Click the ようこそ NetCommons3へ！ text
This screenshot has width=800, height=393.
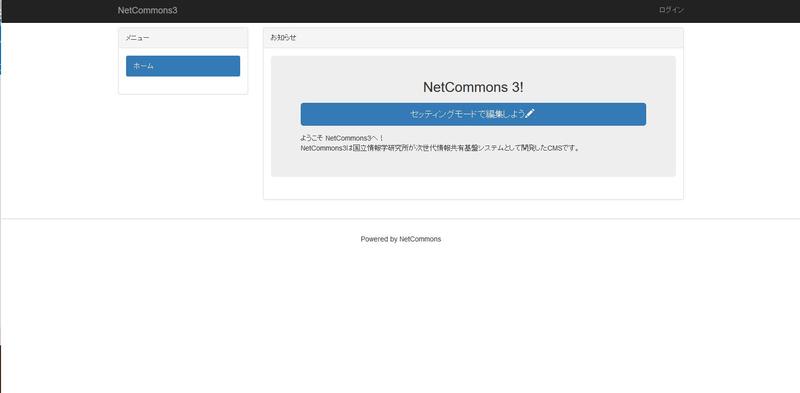click(342, 138)
